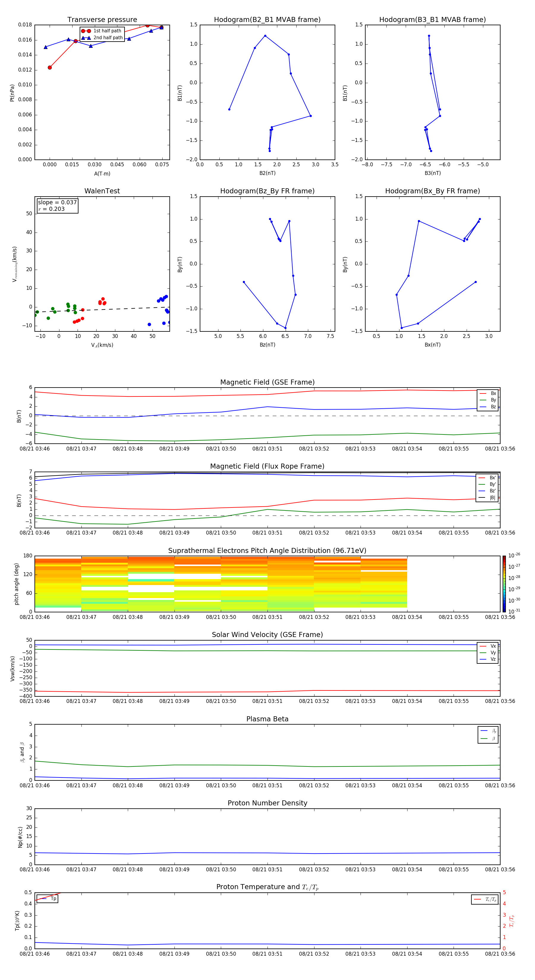The height and width of the screenshot is (980, 535).
Task: Click the "Vsw(km/s)" y-axis label
Action: click(12, 668)
